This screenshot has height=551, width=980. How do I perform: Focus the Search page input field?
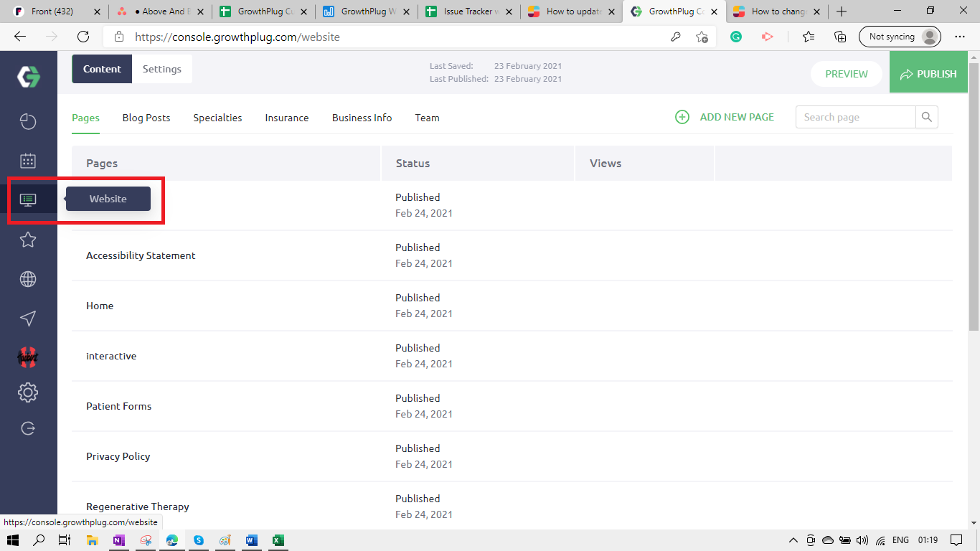856,117
